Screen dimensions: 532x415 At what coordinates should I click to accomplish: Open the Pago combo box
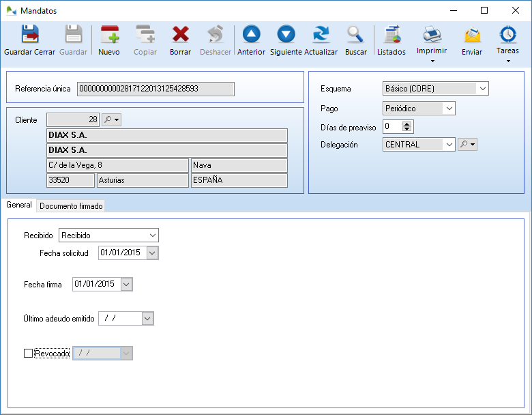click(448, 108)
